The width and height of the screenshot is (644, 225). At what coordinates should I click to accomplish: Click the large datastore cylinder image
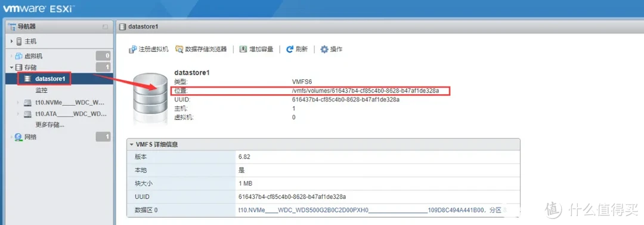[x=150, y=98]
